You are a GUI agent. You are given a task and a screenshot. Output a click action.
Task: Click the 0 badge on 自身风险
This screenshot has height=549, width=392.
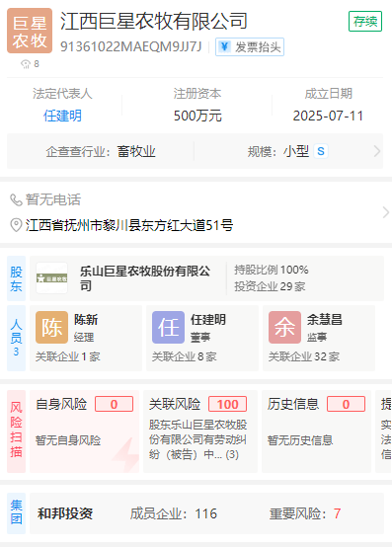point(115,405)
